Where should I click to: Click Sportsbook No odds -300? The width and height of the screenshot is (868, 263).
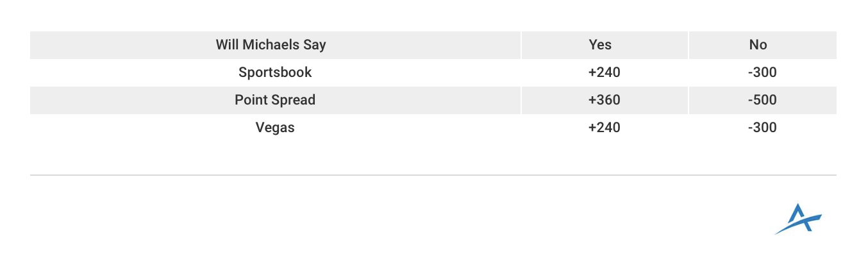[762, 72]
